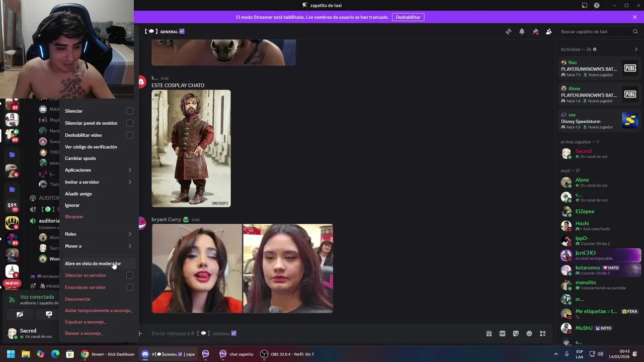
Task: Choose Aislar temporalmente a woonejo_
Action: tap(98, 311)
